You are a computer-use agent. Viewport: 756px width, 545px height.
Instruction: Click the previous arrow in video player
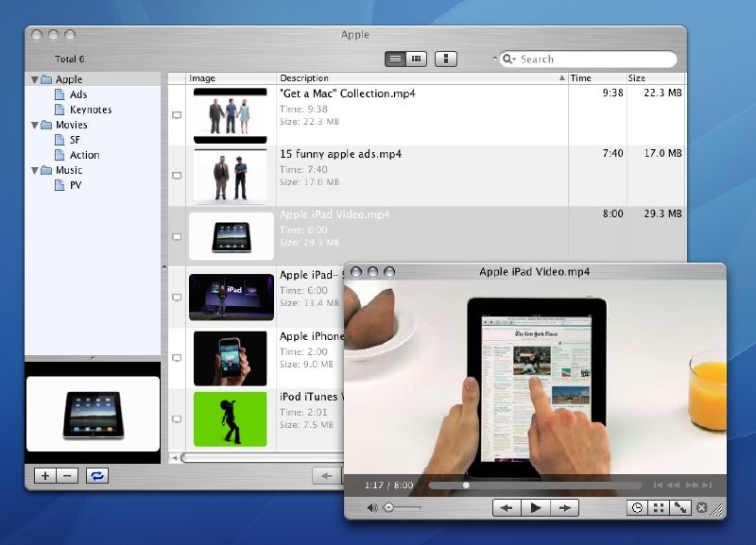(507, 508)
